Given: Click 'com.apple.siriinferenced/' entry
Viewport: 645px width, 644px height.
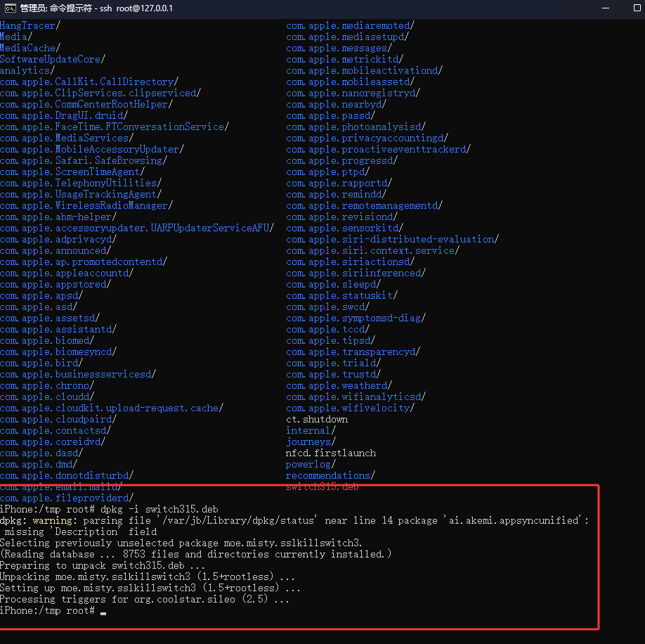Looking at the screenshot, I should tap(356, 273).
